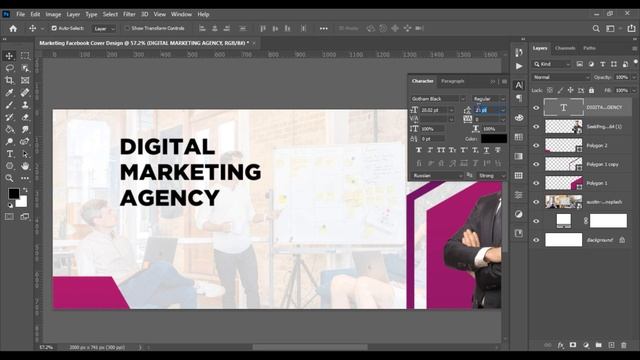Select the Polygon 2 layer thumbnail
The image size is (640, 360).
[564, 145]
